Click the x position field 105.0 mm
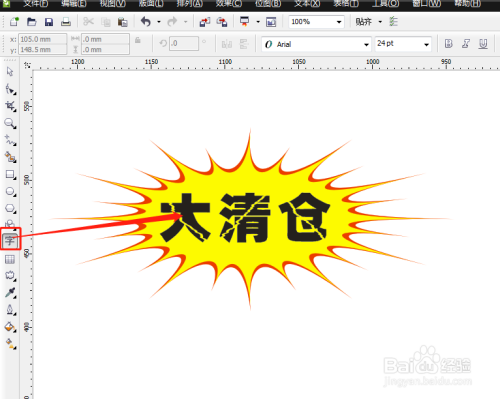 pyautogui.click(x=42, y=39)
